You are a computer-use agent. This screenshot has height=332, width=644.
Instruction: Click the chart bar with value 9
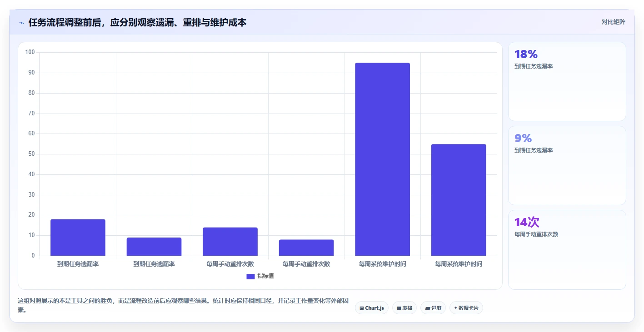click(x=154, y=247)
